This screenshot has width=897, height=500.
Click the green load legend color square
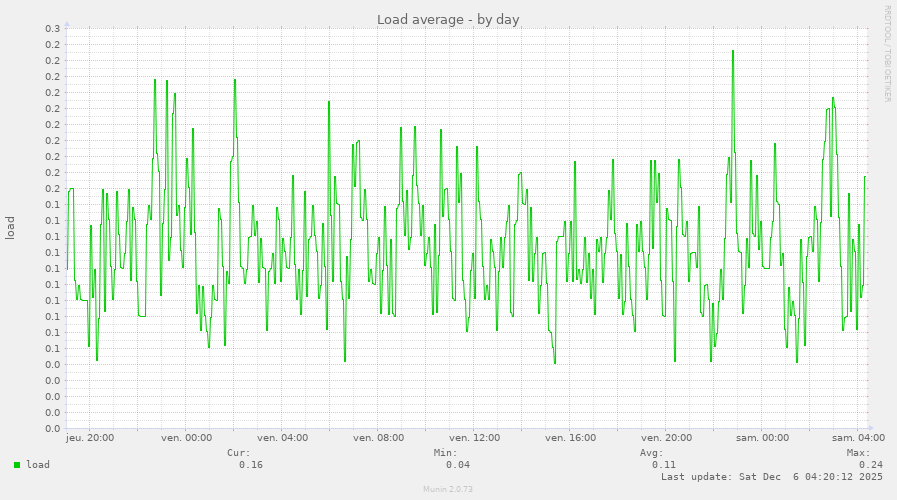point(17,465)
